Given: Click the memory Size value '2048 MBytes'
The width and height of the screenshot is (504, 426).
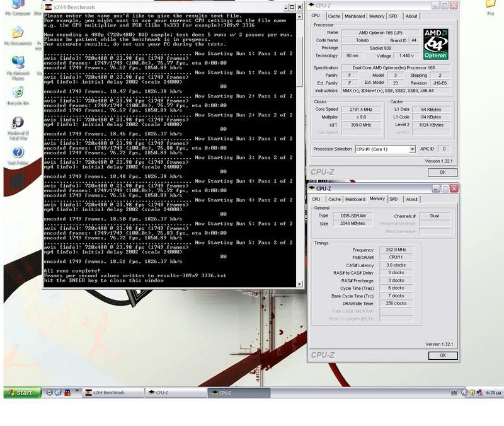Looking at the screenshot, I should [353, 224].
